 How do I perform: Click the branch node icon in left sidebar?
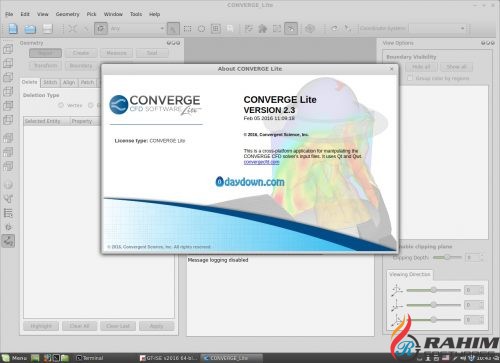pos(8,199)
